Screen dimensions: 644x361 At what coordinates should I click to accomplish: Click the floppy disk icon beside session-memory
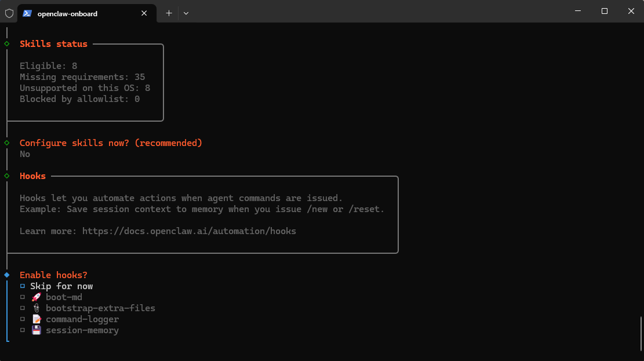point(36,330)
